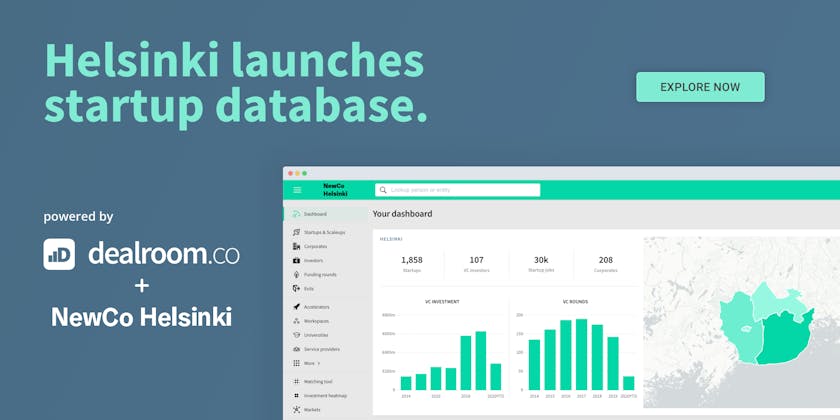Click the Dashboard sidebar icon
Viewport: 840px width, 420px height.
click(296, 214)
